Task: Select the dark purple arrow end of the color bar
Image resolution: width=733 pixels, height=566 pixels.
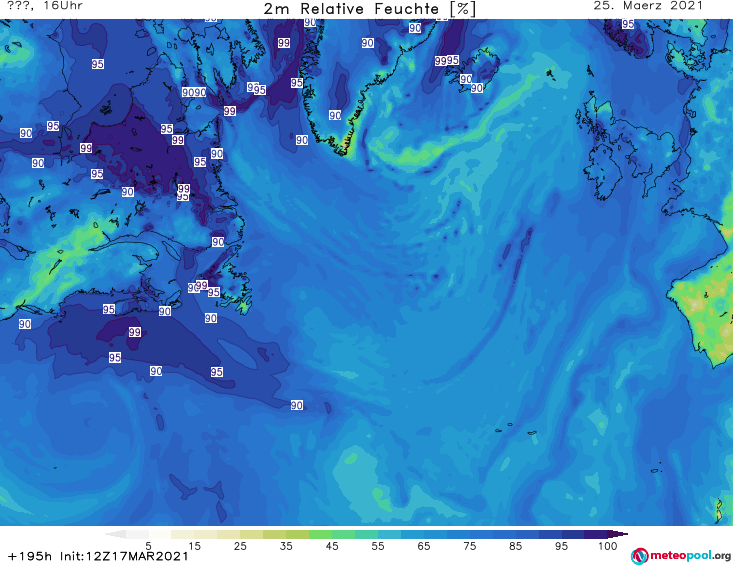Action: point(618,534)
